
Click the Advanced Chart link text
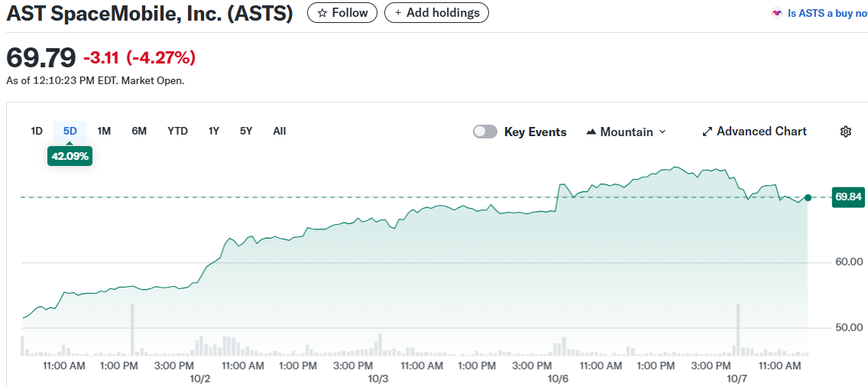point(761,132)
